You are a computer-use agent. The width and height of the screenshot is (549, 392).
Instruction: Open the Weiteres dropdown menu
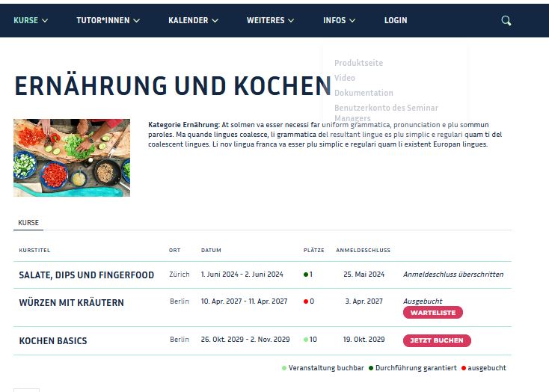coord(270,21)
